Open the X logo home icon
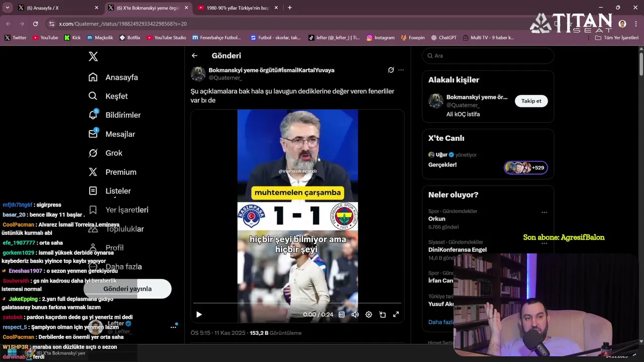Image resolution: width=644 pixels, height=362 pixels. tap(93, 56)
